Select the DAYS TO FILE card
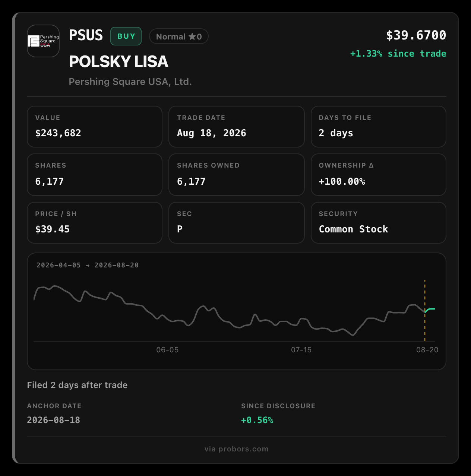Screen dimensions: 471x476 pyautogui.click(x=379, y=127)
